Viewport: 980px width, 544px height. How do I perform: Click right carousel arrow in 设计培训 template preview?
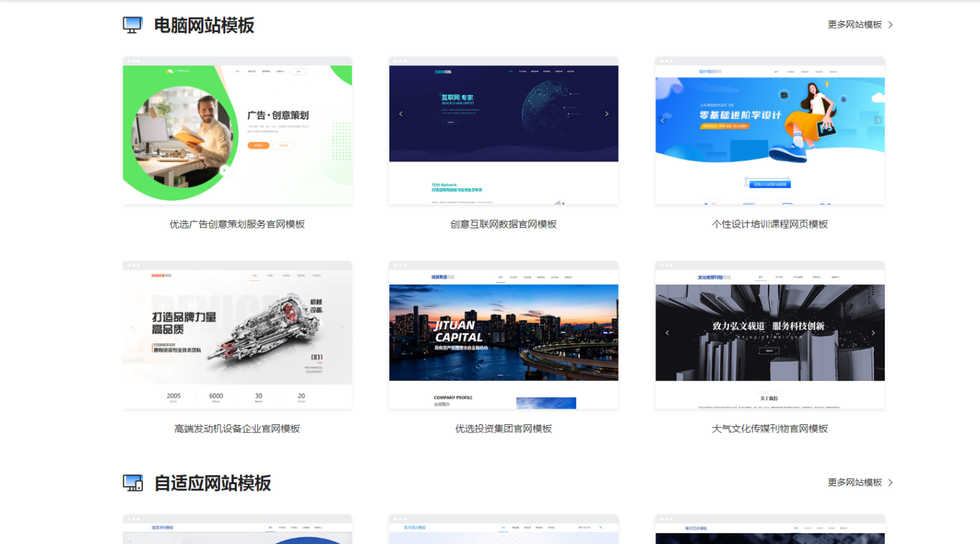[878, 120]
